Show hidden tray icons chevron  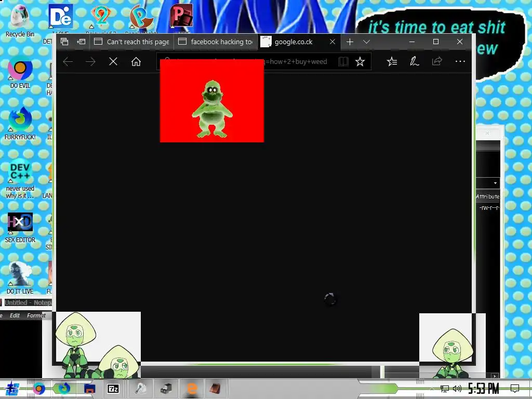click(432, 389)
